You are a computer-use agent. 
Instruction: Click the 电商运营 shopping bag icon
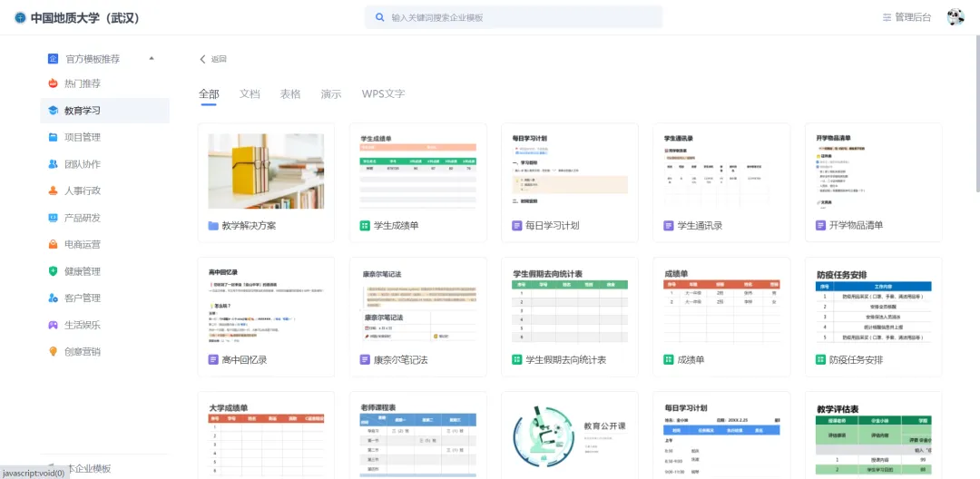pos(54,244)
